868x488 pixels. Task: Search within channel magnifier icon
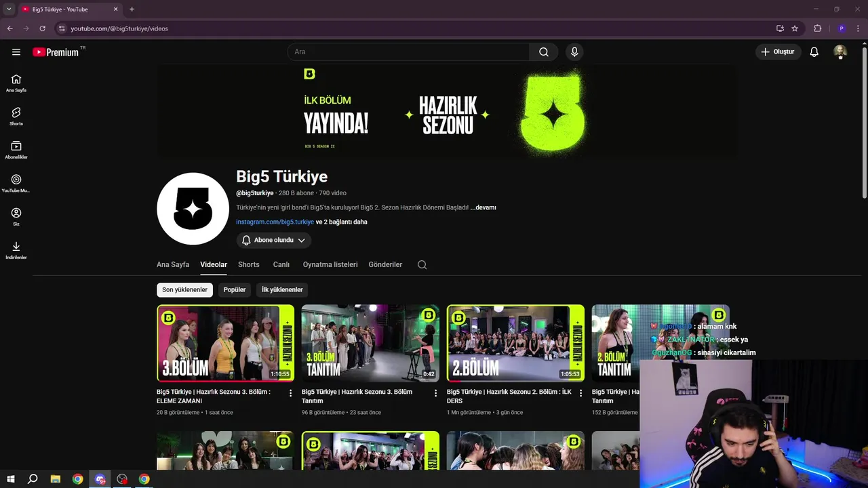click(422, 265)
